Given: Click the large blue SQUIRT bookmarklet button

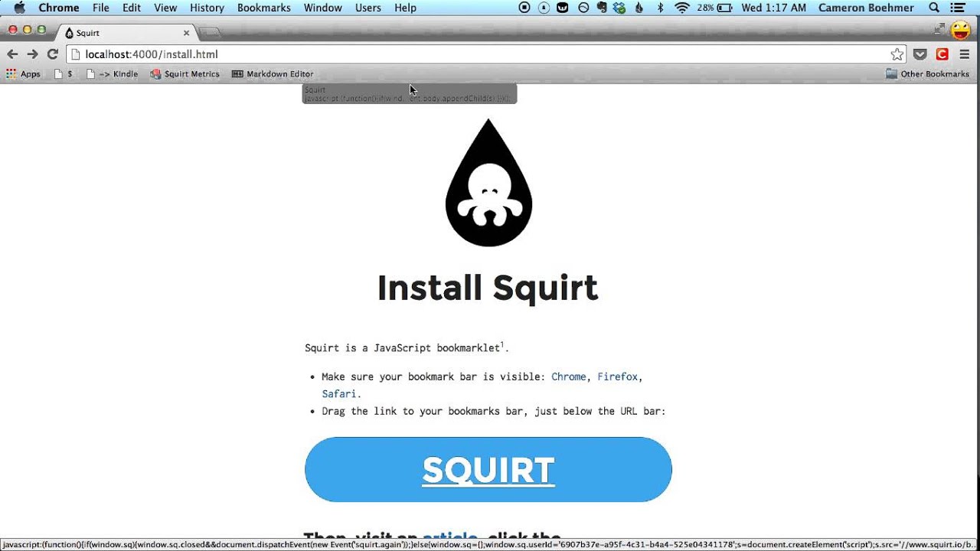Looking at the screenshot, I should (x=488, y=470).
